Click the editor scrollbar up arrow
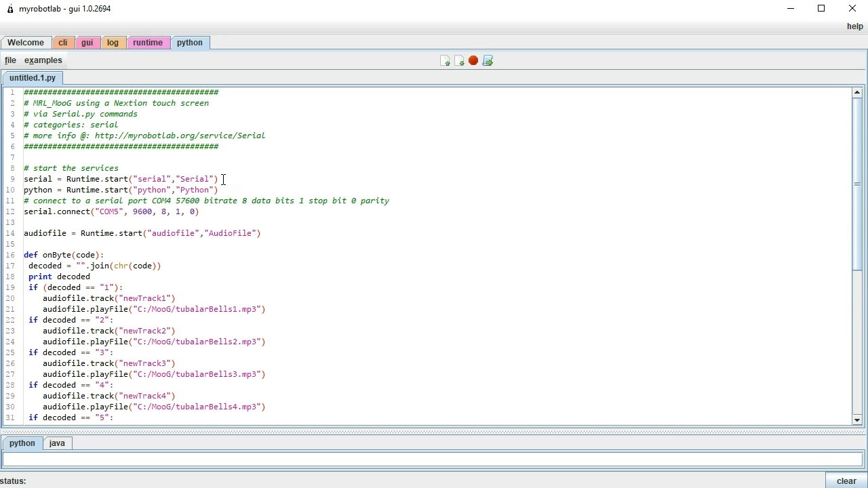 857,92
